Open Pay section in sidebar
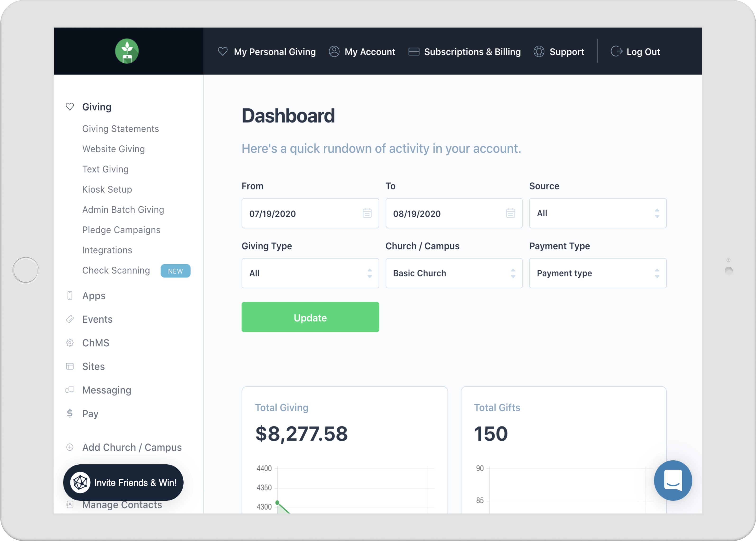This screenshot has width=756, height=541. (x=90, y=413)
